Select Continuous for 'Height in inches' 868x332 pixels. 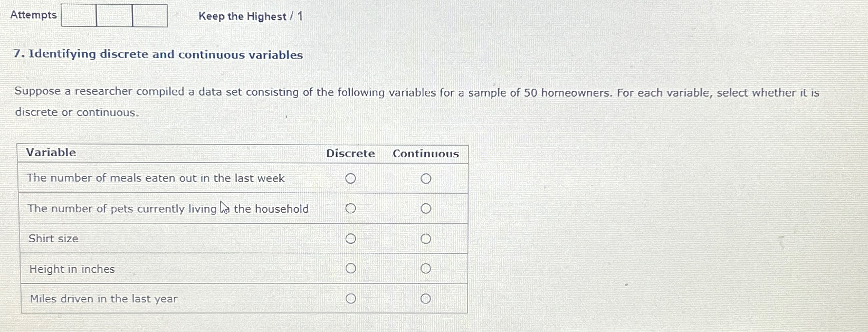426,268
